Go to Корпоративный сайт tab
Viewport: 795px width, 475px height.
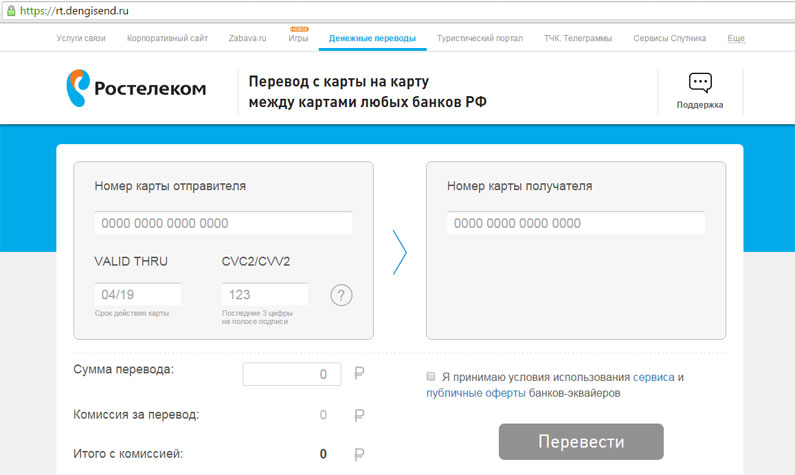click(168, 38)
